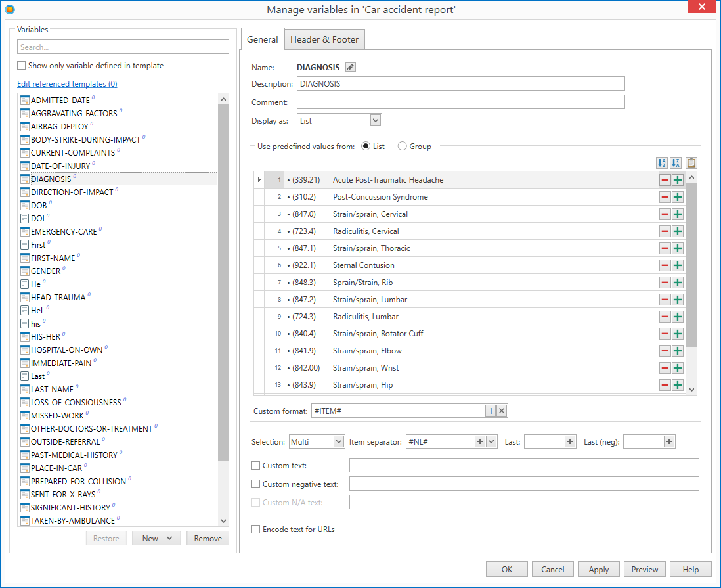Toggle Show only variable defined in template
This screenshot has height=588, width=721.
[22, 65]
